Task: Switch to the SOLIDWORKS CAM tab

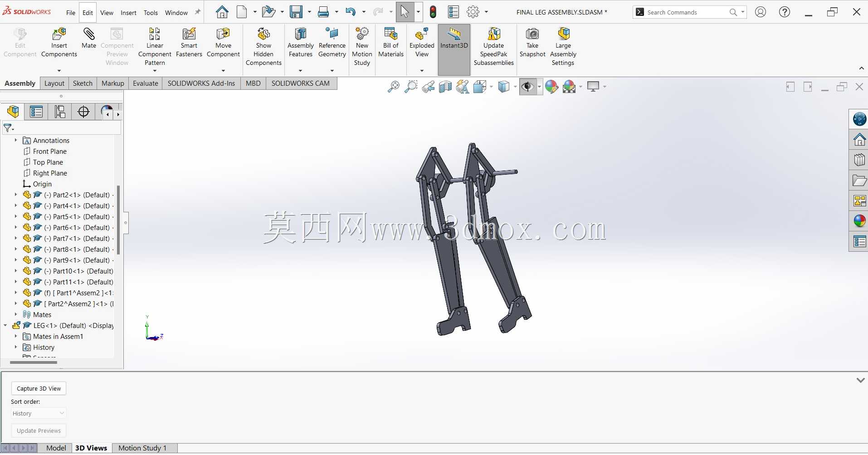Action: point(301,83)
